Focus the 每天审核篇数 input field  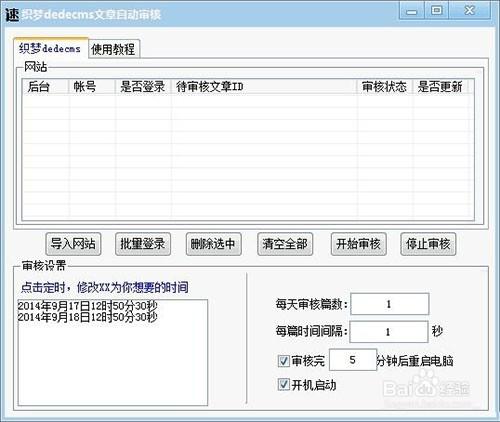(x=389, y=304)
